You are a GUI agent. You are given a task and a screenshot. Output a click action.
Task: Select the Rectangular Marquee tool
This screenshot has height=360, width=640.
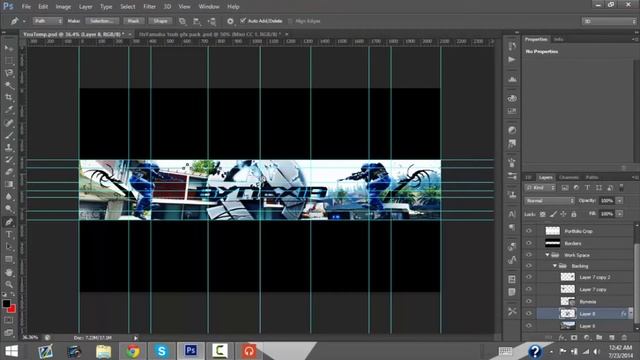click(x=9, y=61)
